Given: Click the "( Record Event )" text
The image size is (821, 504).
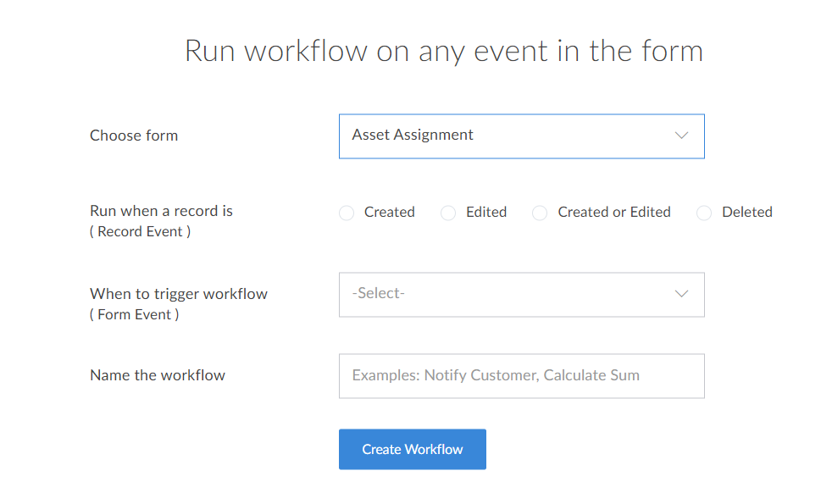Looking at the screenshot, I should click(139, 231).
